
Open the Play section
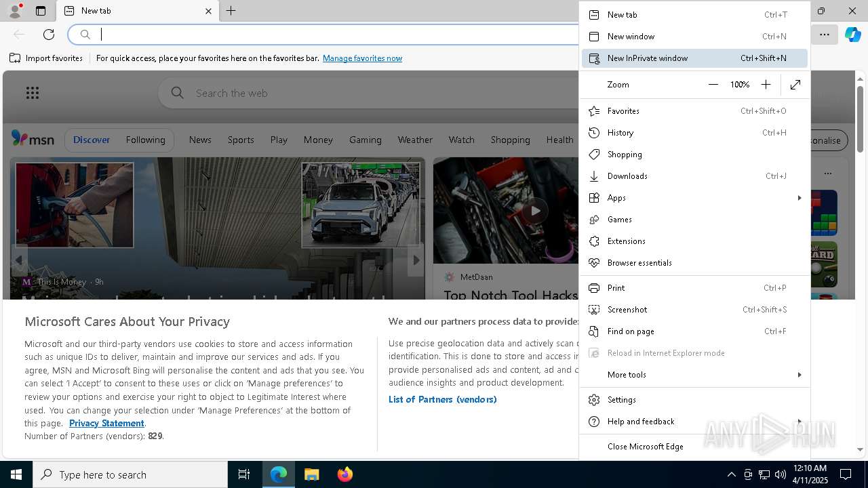[x=279, y=140]
